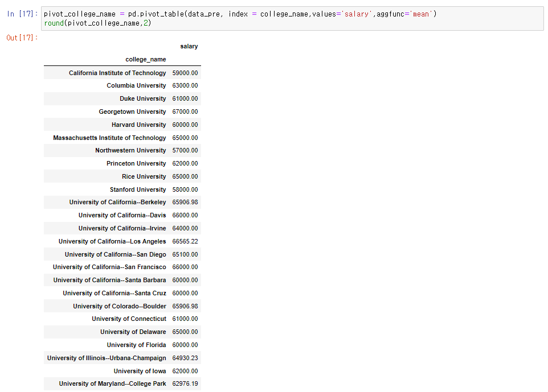Select Massachusetts Institute of Technology row label
This screenshot has width=548, height=392.
point(109,138)
